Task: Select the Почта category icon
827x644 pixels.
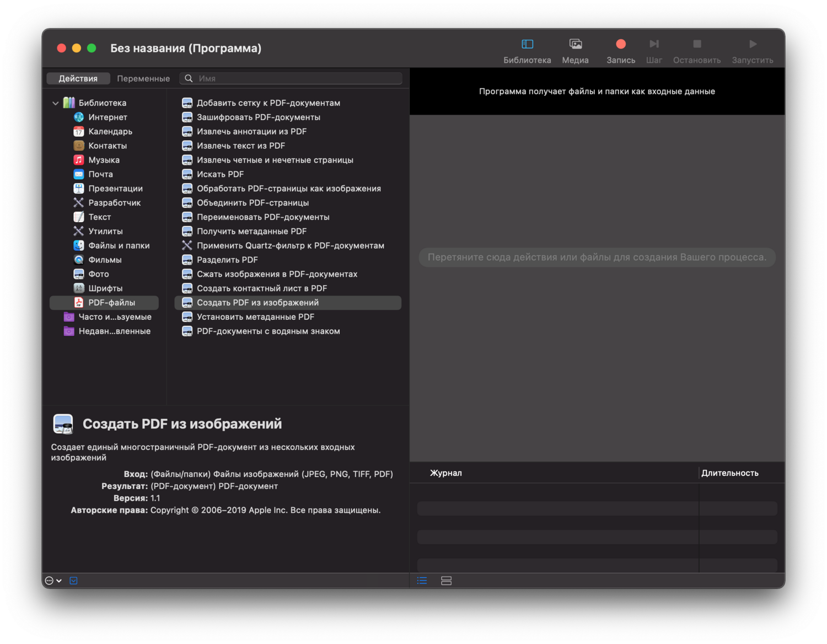Action: coord(79,174)
